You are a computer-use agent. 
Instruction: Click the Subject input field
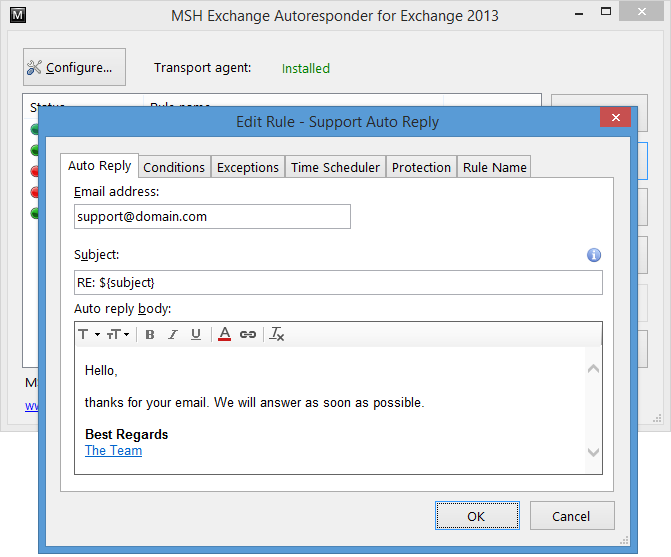coord(338,282)
